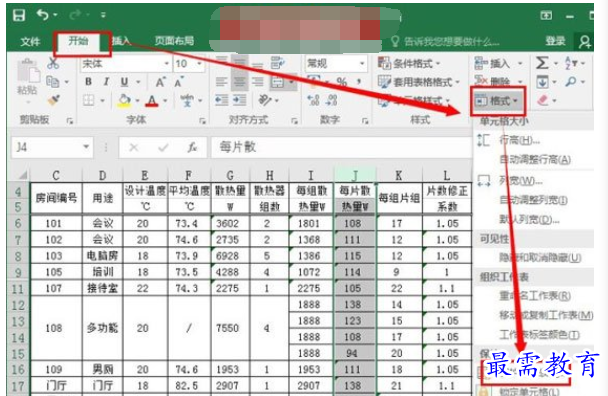The image size is (608, 396).
Task: Click the formula bar containing 每片散
Action: 341,147
